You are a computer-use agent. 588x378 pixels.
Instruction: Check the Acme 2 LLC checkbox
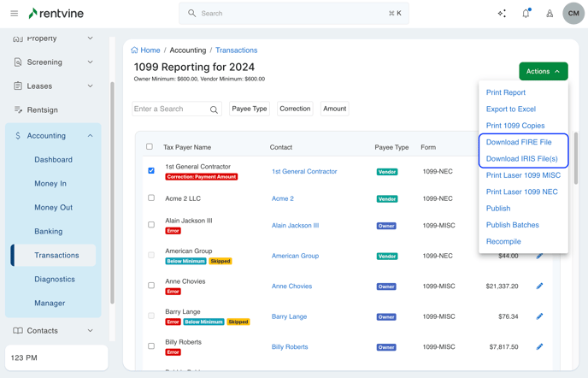coord(151,198)
